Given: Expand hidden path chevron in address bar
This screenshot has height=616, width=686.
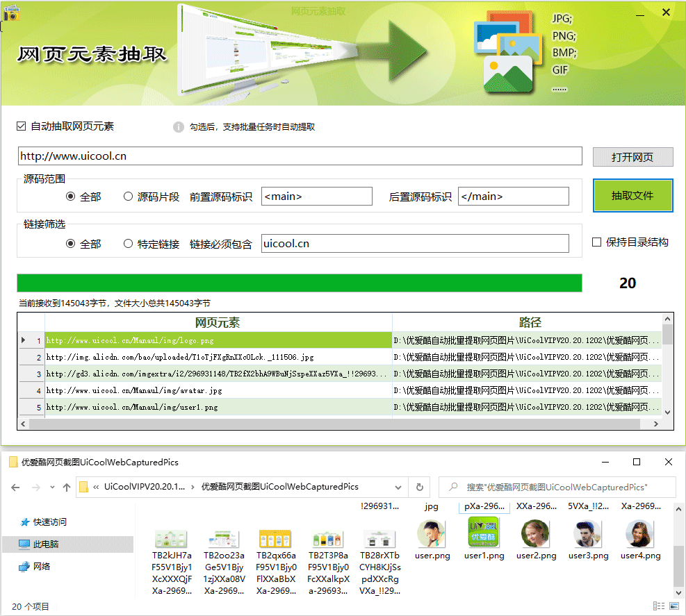Looking at the screenshot, I should tap(96, 487).
